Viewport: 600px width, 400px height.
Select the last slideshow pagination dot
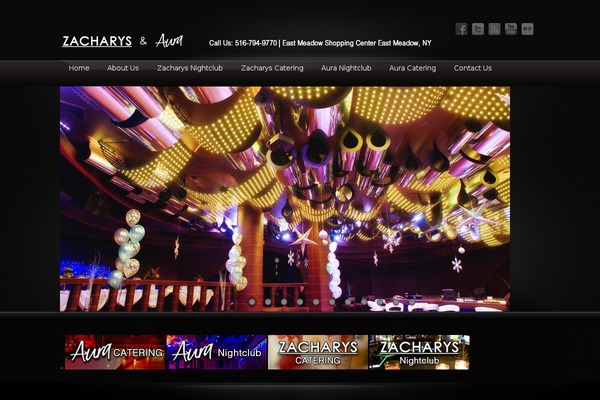pos(412,302)
